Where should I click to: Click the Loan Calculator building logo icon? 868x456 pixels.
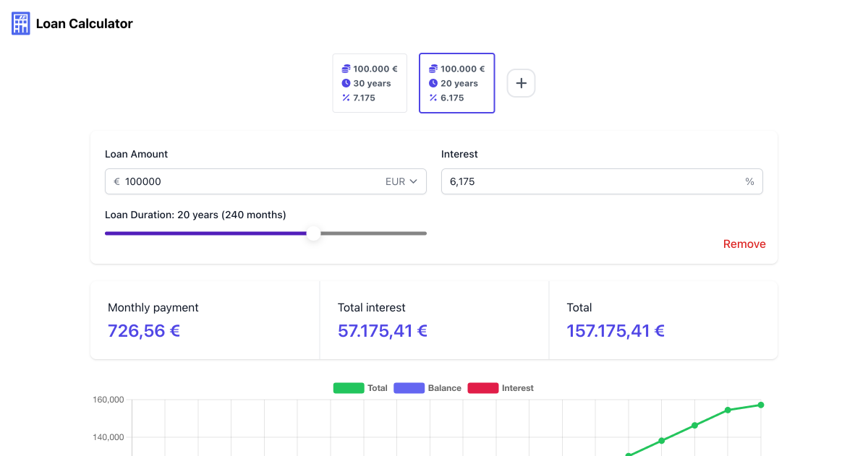click(20, 23)
